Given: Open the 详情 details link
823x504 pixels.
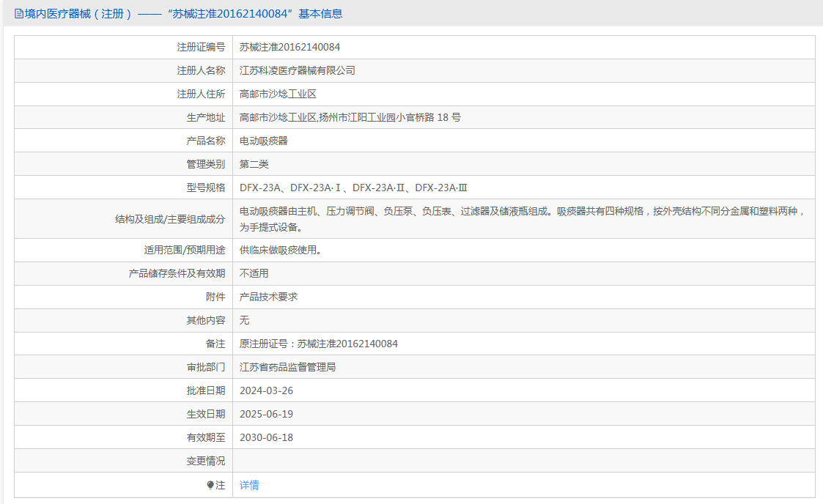Looking at the screenshot, I should [x=248, y=485].
